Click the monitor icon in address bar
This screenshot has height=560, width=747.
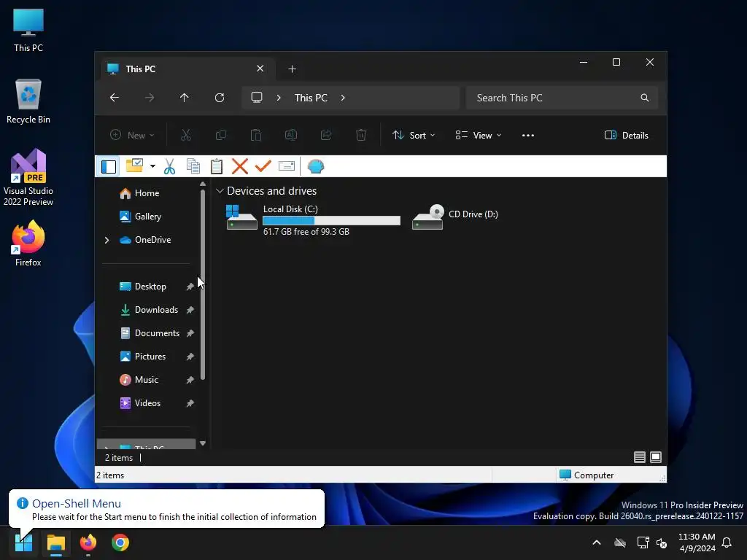[x=257, y=98]
